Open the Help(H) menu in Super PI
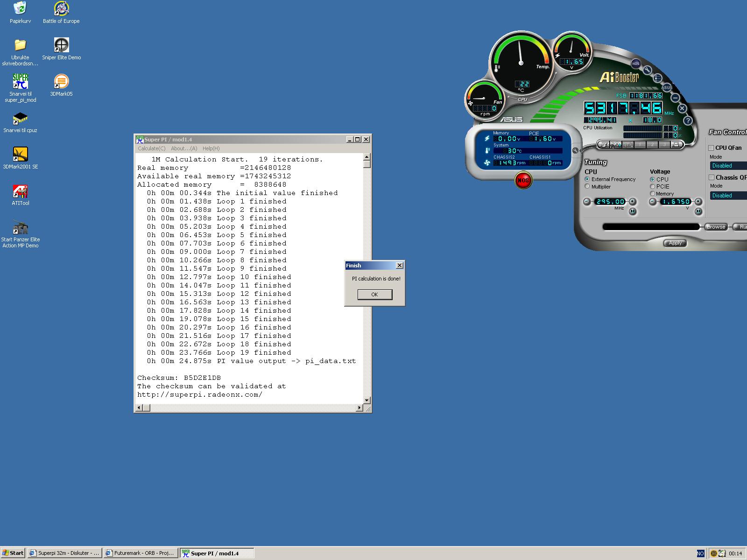This screenshot has height=560, width=747. tap(211, 148)
